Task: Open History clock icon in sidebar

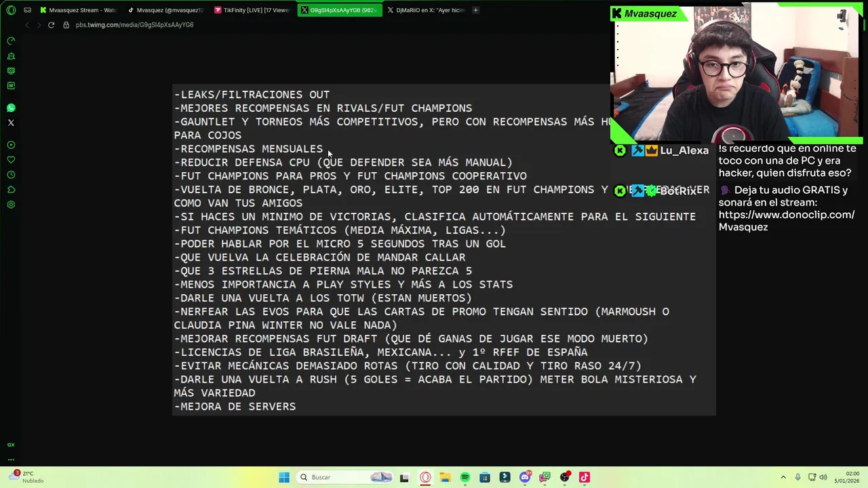Action: pyautogui.click(x=11, y=175)
